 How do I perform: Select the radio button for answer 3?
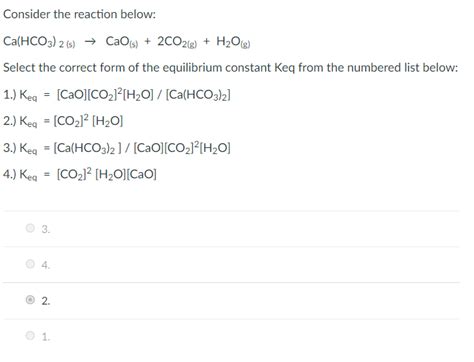coord(30,228)
